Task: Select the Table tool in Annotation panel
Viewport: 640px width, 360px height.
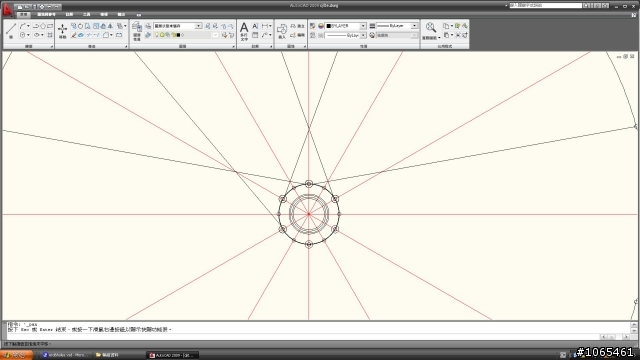Action: pos(255,35)
